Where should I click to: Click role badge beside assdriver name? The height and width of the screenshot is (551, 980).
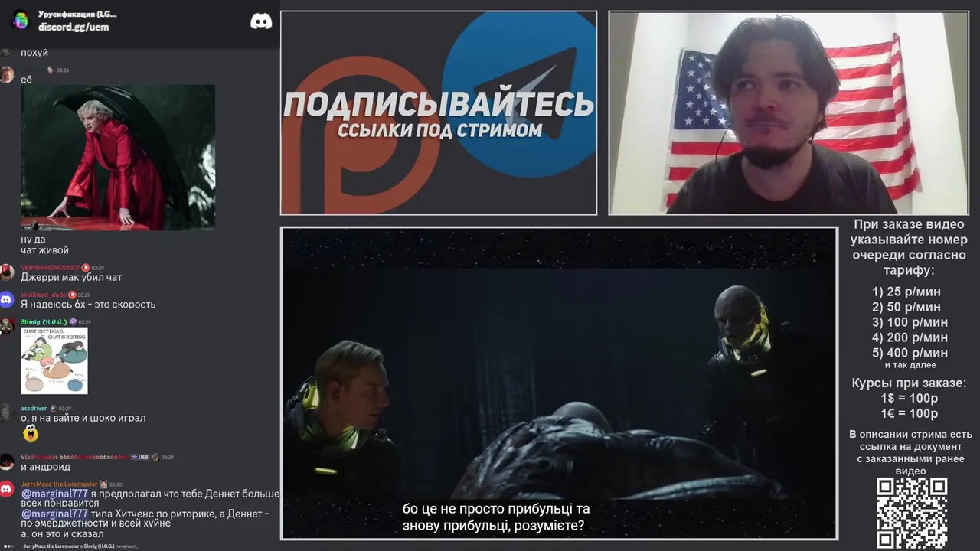[x=53, y=409]
